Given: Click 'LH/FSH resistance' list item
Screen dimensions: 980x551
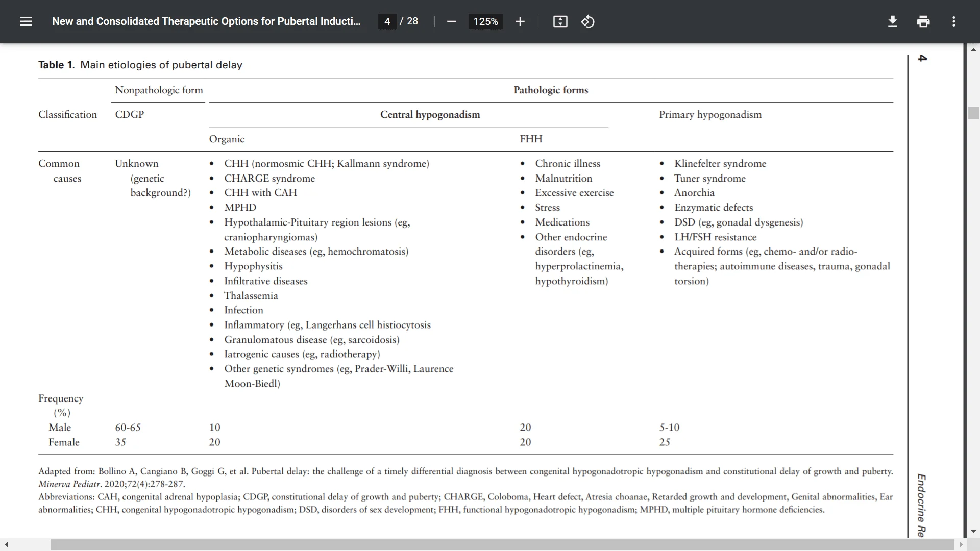Looking at the screenshot, I should [715, 237].
